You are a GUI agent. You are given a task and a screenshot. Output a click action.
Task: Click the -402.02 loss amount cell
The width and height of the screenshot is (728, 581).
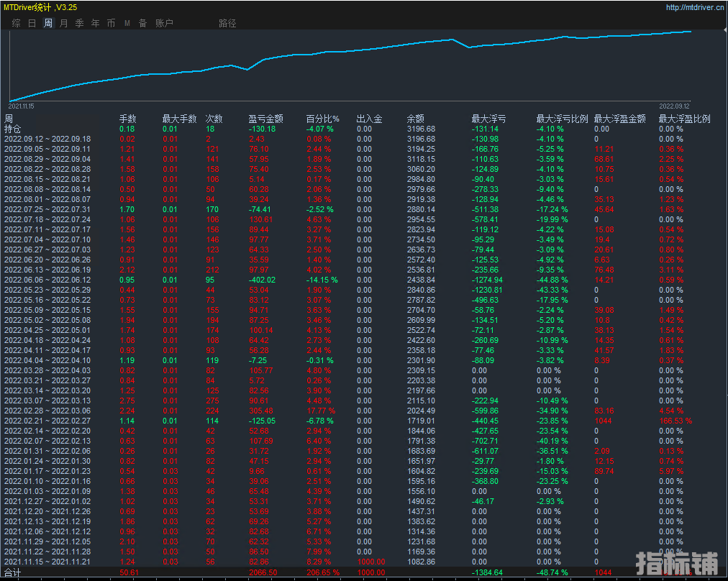click(262, 280)
